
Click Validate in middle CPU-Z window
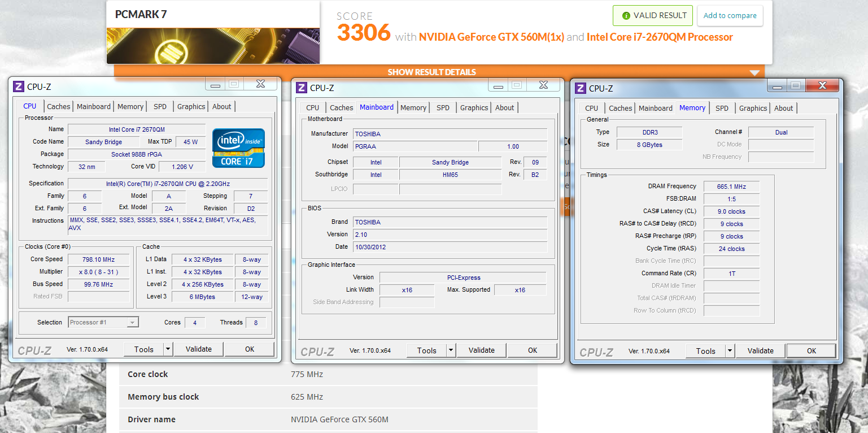(482, 350)
